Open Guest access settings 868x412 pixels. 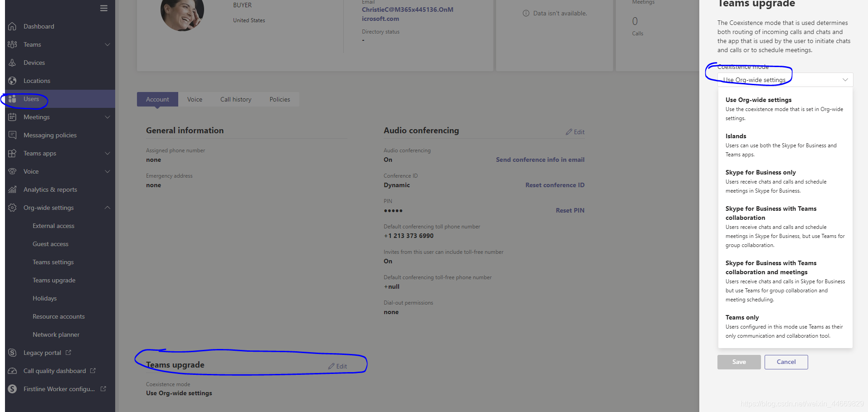click(x=50, y=244)
